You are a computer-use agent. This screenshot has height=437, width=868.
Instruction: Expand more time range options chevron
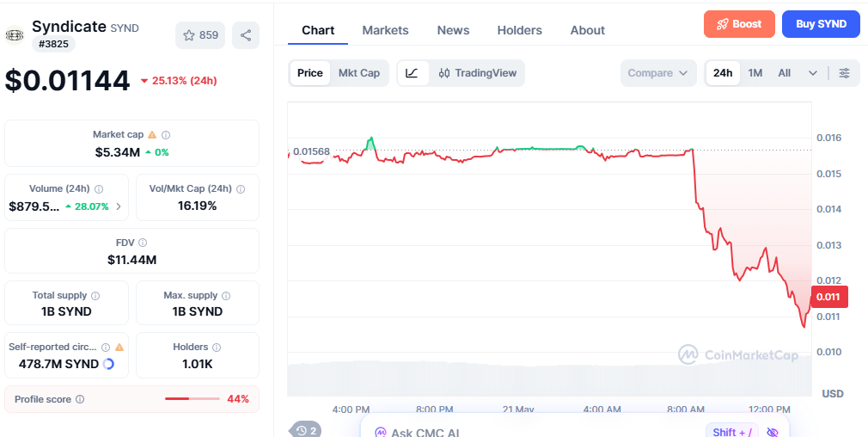click(813, 73)
